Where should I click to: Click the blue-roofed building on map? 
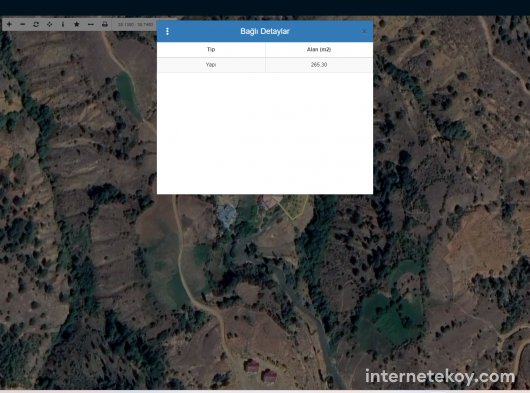point(226,215)
